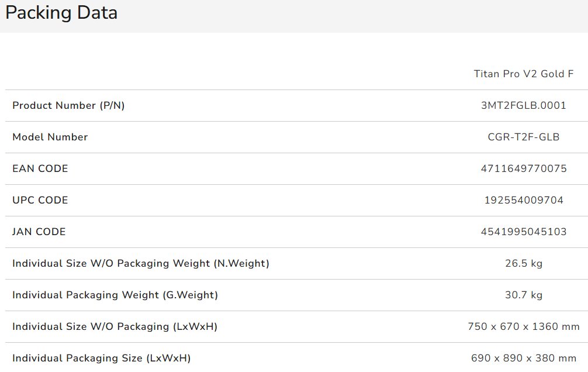Click the Product Number (P/N) label

coord(68,105)
